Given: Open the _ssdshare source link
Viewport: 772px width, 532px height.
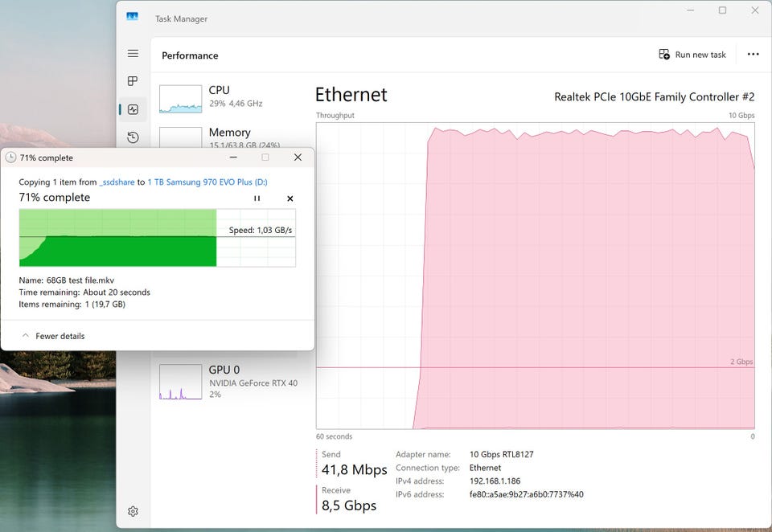Looking at the screenshot, I should (x=117, y=182).
